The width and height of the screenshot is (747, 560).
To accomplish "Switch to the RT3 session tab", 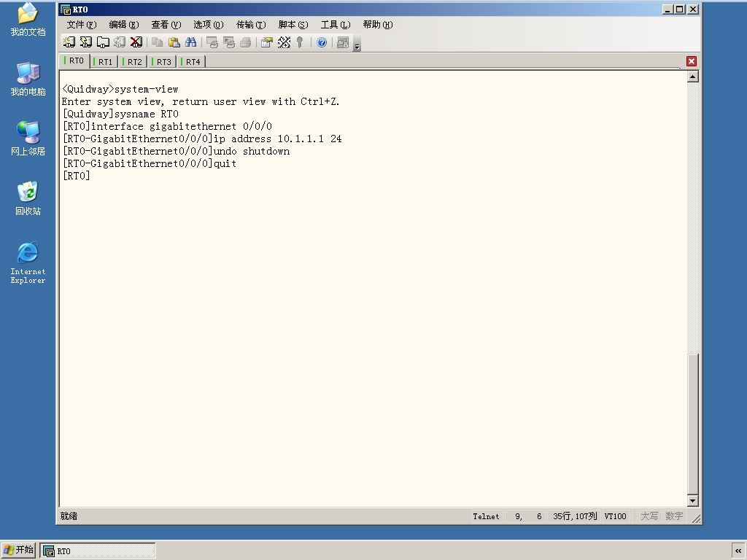I will coord(162,62).
